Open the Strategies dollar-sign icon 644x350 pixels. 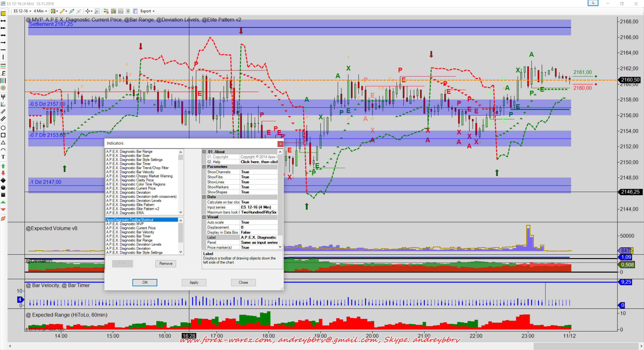[128, 11]
